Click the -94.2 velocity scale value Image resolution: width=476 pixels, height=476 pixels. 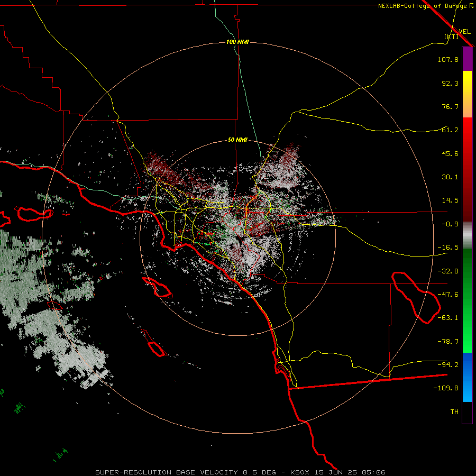pos(448,364)
